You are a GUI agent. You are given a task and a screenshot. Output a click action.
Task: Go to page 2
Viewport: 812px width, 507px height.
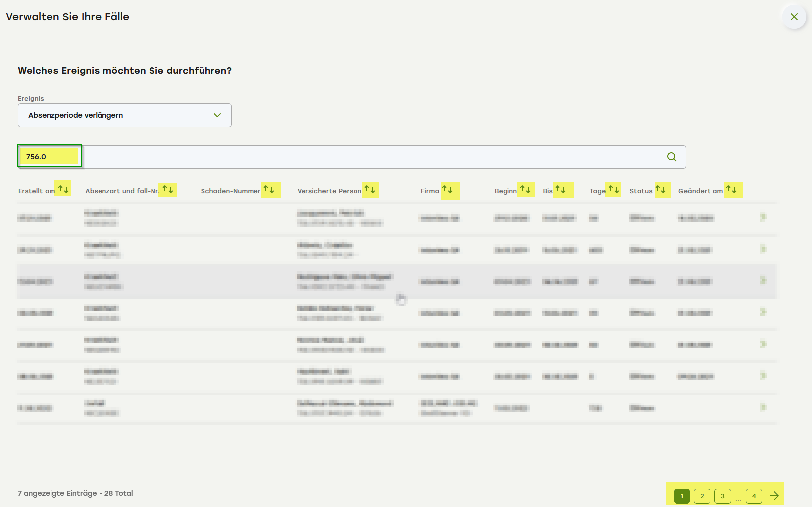coord(702,496)
